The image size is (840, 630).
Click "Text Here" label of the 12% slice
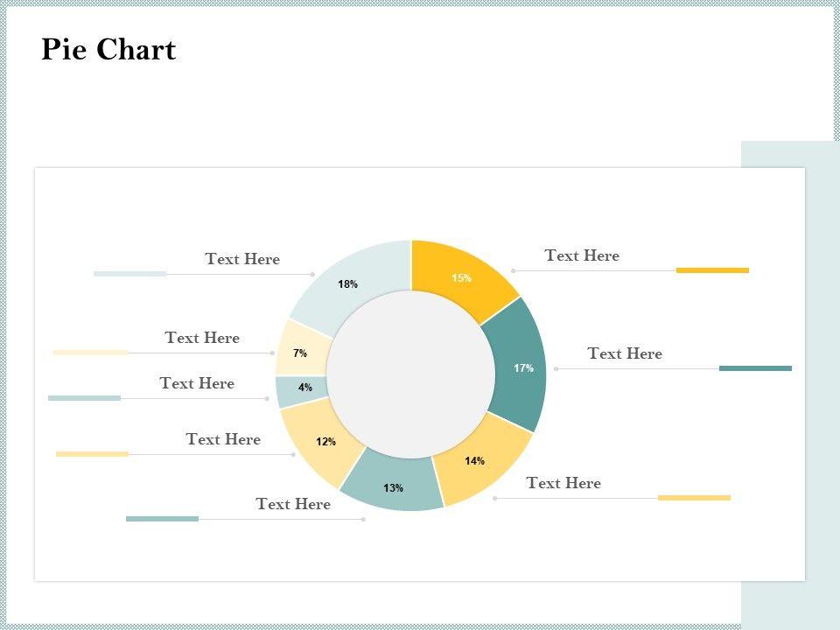(223, 439)
